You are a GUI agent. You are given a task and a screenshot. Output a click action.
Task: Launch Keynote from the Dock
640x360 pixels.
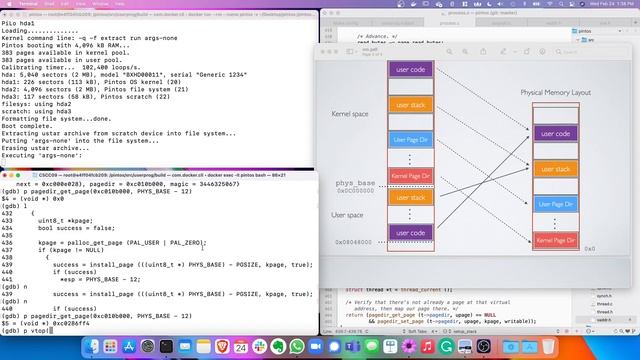point(390,347)
